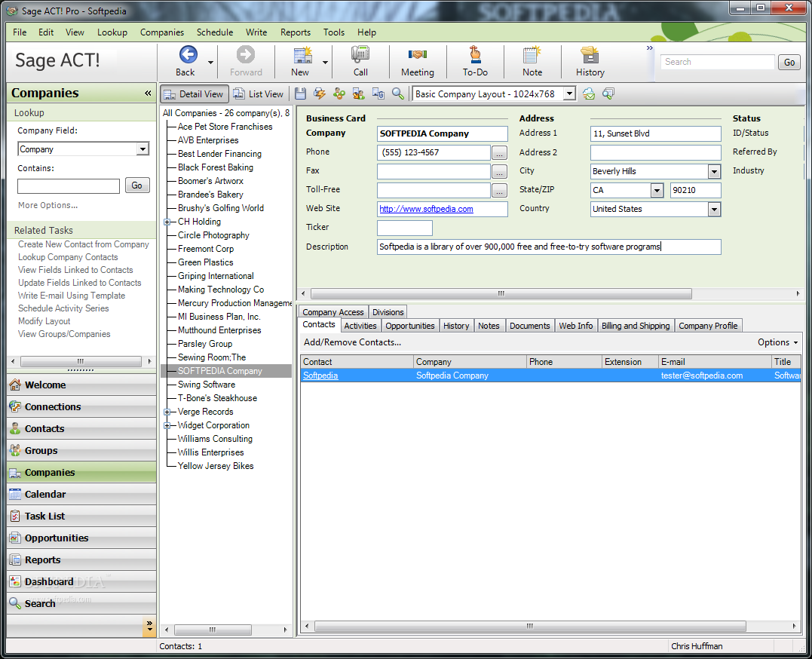Image resolution: width=812 pixels, height=659 pixels.
Task: Open the State dropdown
Action: coord(657,190)
